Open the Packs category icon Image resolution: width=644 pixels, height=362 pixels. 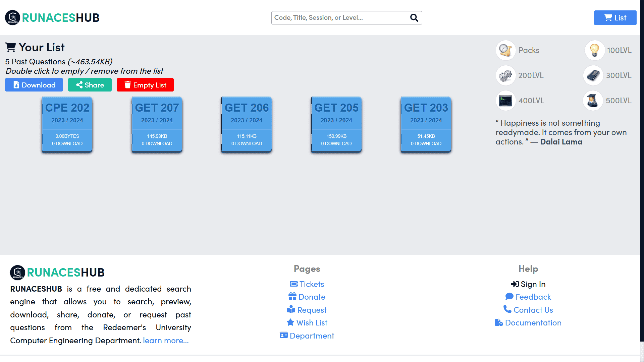point(505,50)
